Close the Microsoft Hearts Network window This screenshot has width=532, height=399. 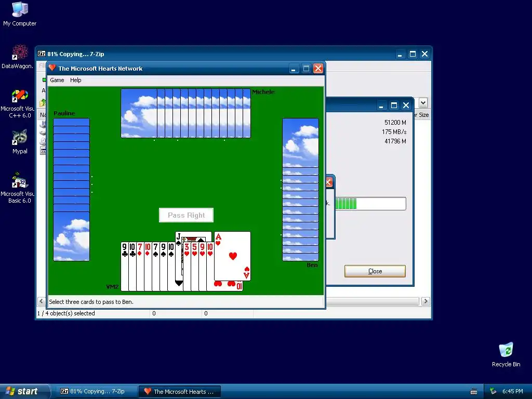click(x=318, y=69)
